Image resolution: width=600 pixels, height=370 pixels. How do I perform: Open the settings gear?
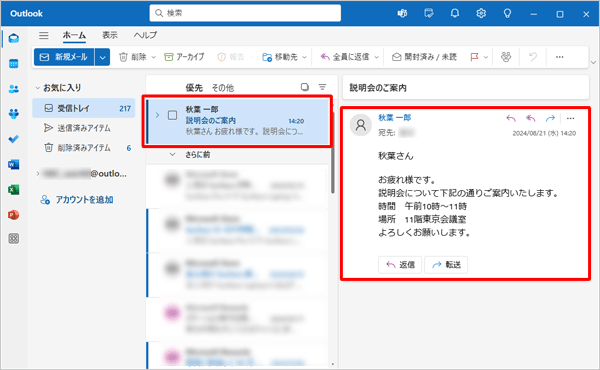point(481,14)
